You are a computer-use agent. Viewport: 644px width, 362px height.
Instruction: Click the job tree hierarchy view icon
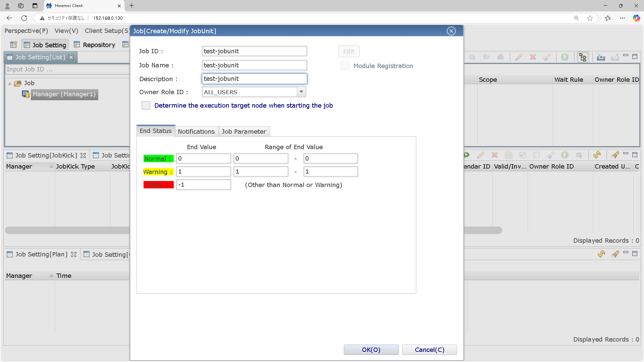pyautogui.click(x=583, y=57)
